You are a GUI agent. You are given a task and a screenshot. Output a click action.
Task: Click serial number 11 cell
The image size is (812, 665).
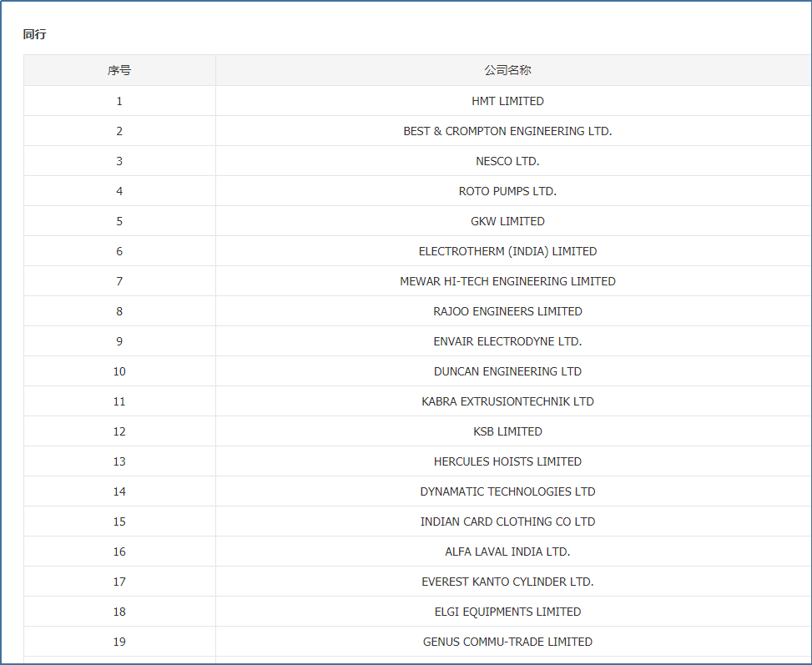[x=119, y=401]
